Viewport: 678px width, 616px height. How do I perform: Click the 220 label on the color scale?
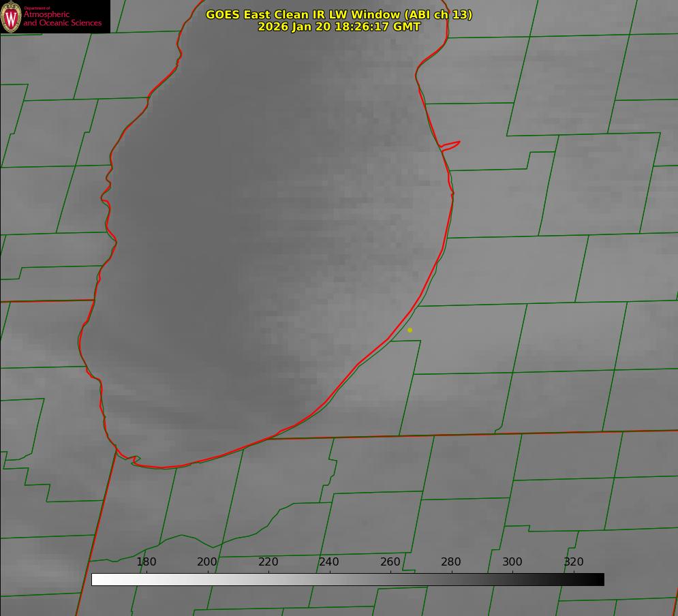[x=268, y=562]
